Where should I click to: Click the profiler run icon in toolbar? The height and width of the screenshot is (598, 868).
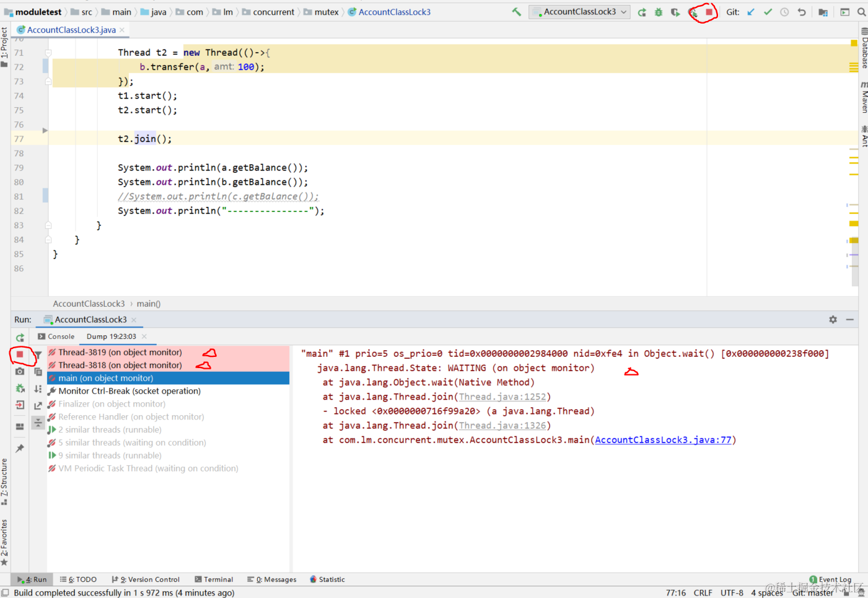tap(693, 12)
